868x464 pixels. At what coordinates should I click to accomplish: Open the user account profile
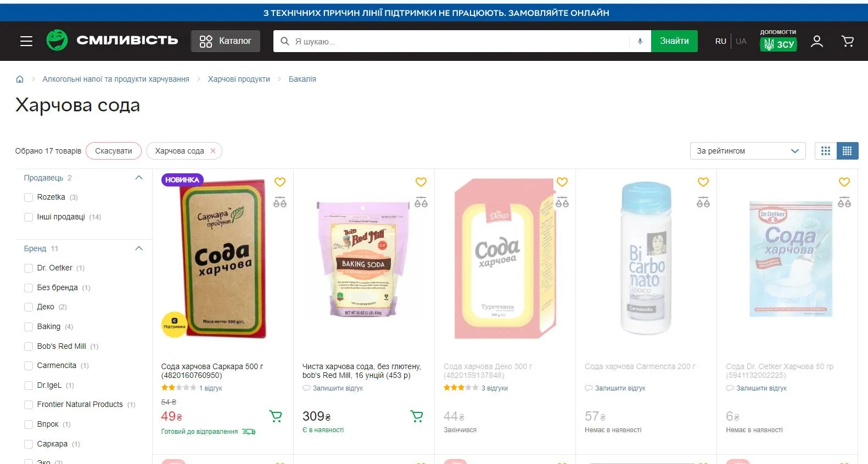[816, 41]
